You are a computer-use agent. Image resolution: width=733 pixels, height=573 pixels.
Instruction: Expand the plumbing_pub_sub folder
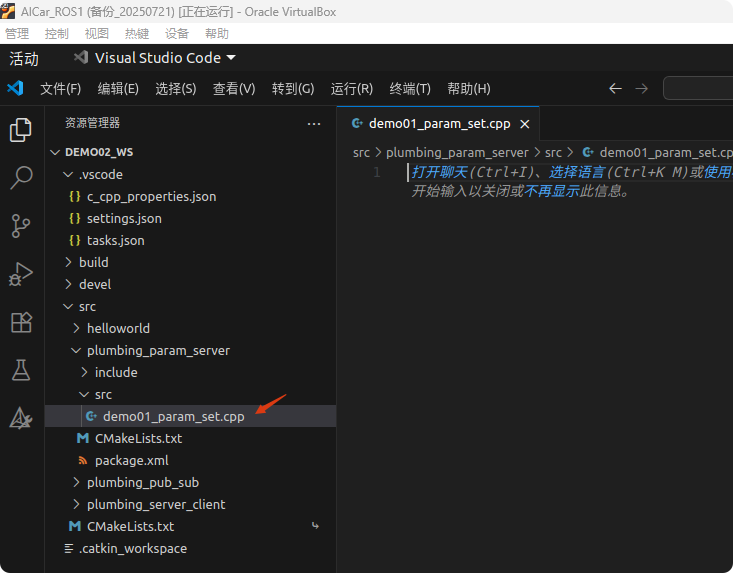[x=76, y=482]
